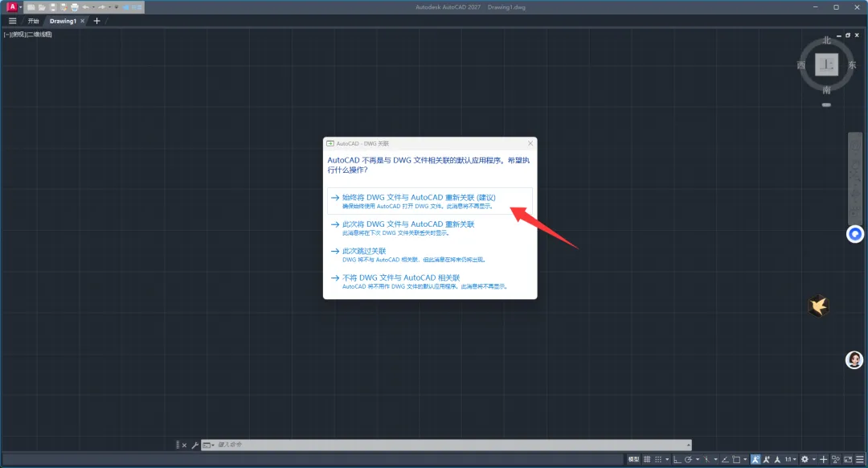Add a new drawing tab with plus
Viewport: 868px width, 468px height.
tap(97, 21)
